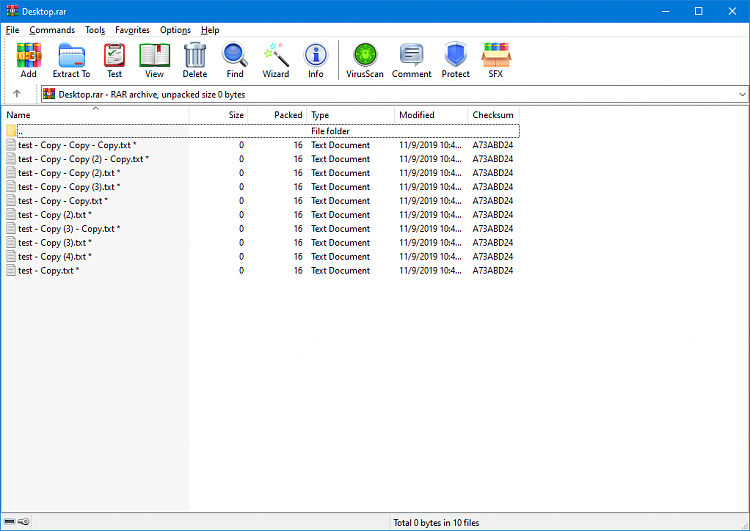Show archive Info
750x531 pixels.
[316, 60]
